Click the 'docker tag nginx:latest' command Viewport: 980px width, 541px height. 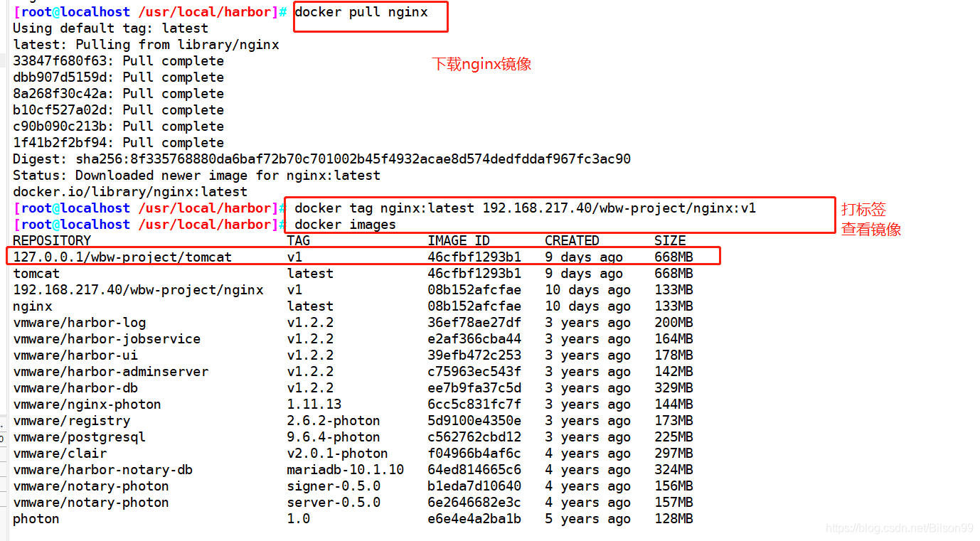(525, 208)
